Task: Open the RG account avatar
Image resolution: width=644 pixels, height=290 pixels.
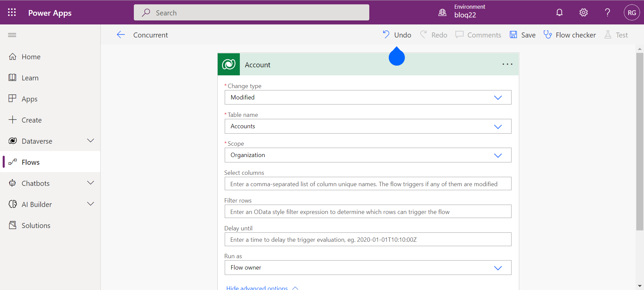Action: point(632,12)
